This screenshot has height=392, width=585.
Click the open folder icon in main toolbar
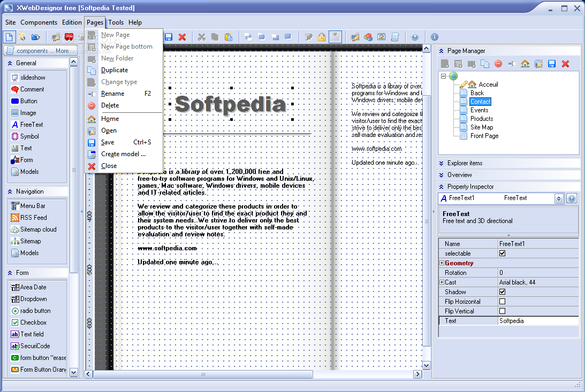35,37
